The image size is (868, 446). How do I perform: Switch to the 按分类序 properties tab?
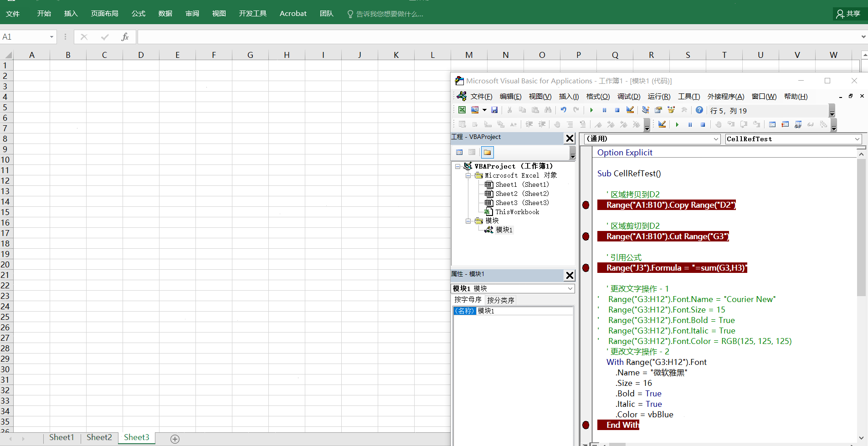tap(501, 300)
